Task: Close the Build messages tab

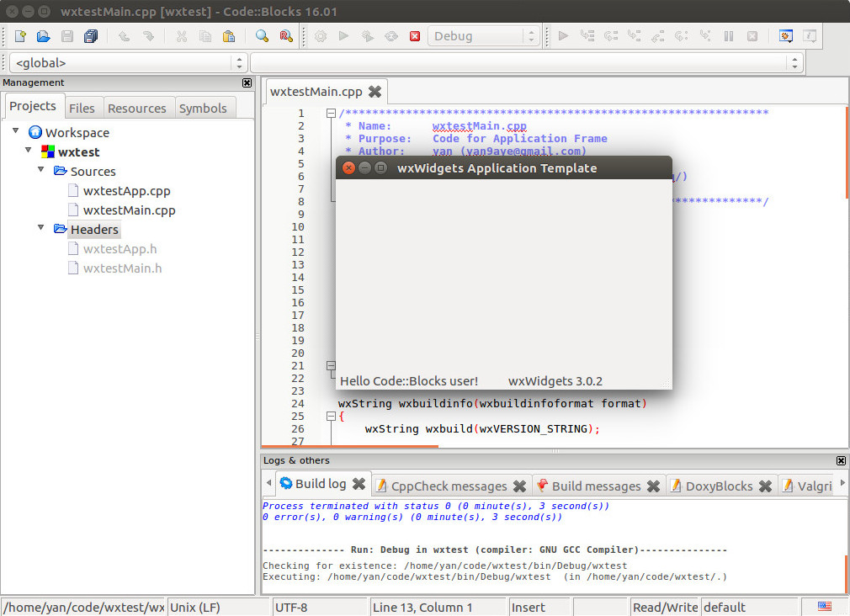Action: click(654, 486)
